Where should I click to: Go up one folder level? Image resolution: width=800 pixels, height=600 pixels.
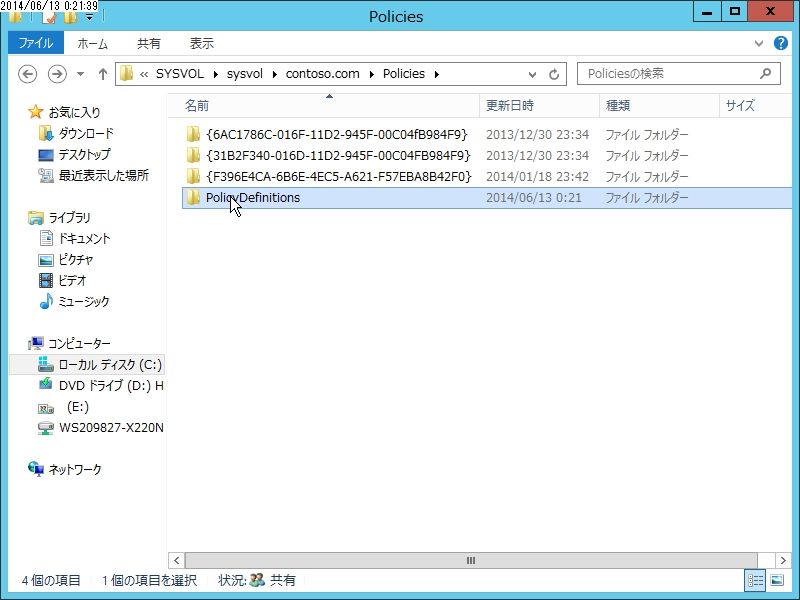point(103,74)
